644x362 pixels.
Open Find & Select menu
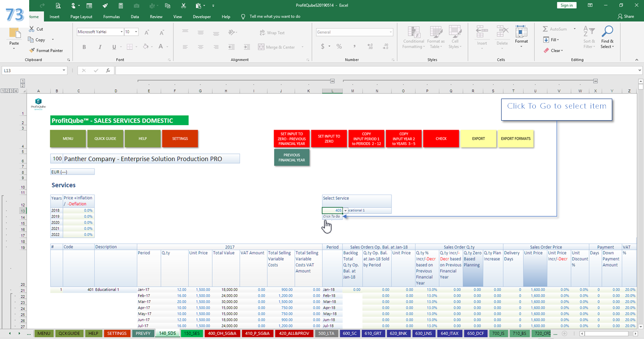(607, 37)
